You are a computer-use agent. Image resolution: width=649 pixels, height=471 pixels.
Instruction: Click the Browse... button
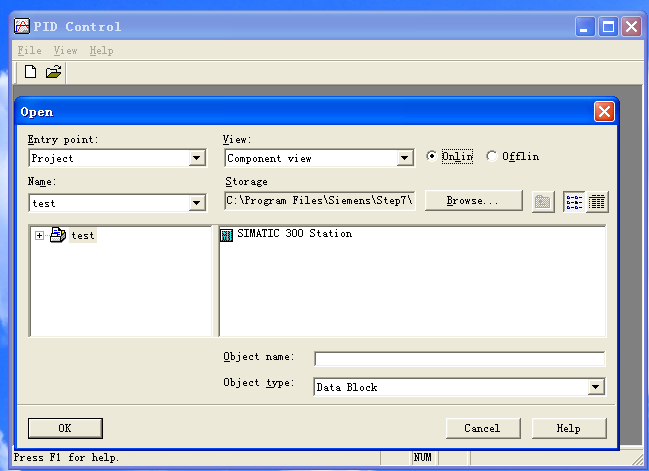(x=474, y=201)
